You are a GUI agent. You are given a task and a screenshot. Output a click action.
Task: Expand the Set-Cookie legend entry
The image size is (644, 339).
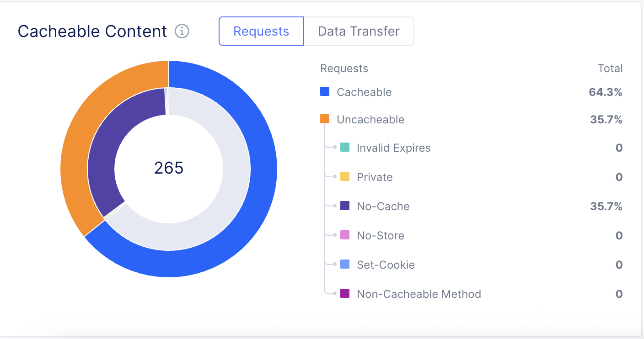point(386,264)
